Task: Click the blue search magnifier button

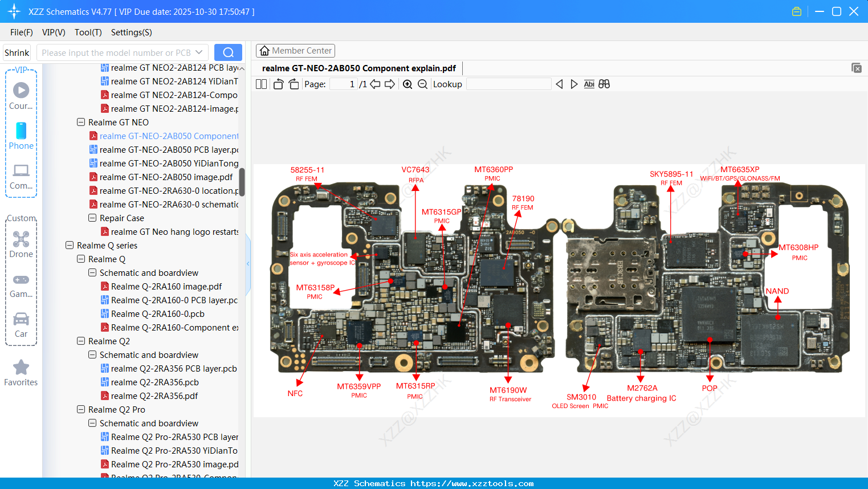Action: click(228, 52)
